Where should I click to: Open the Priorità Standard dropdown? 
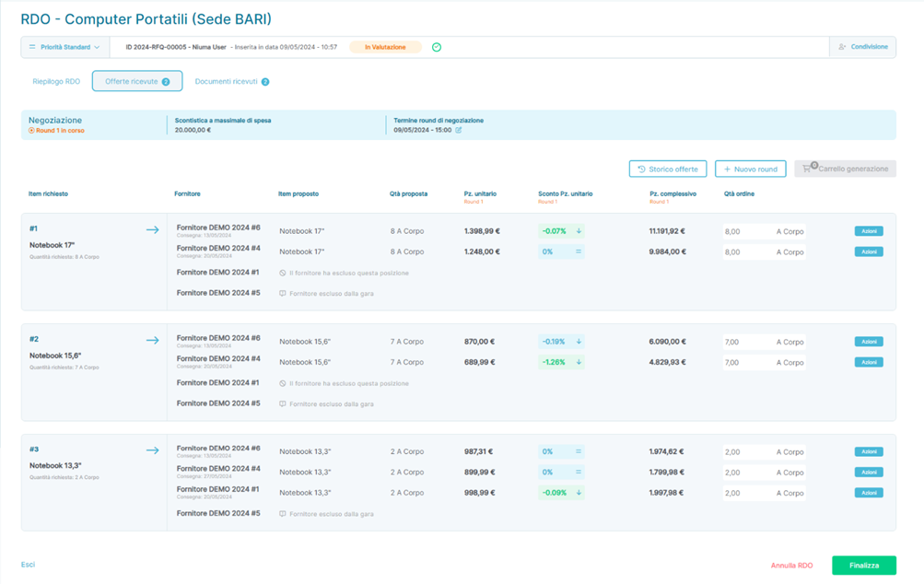pos(64,47)
